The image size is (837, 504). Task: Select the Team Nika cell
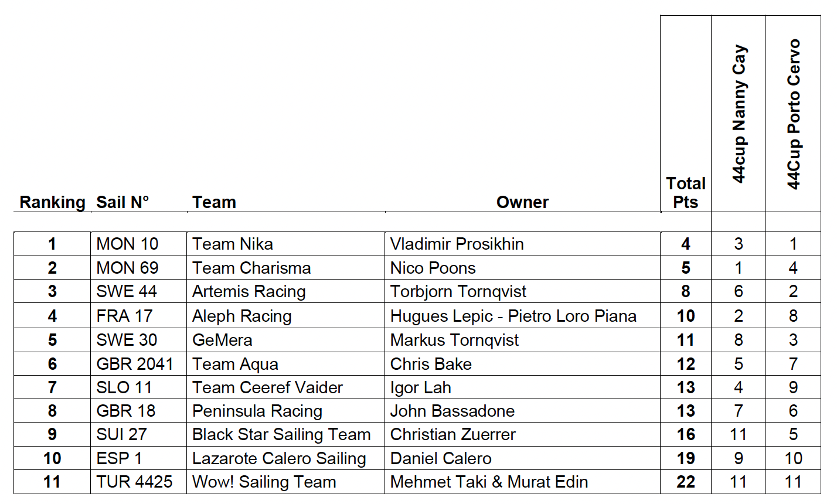[233, 244]
